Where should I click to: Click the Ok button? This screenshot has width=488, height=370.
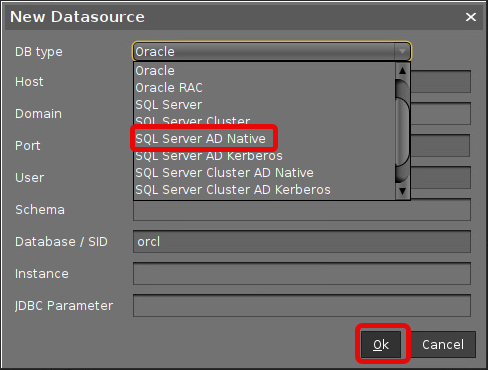(x=381, y=344)
